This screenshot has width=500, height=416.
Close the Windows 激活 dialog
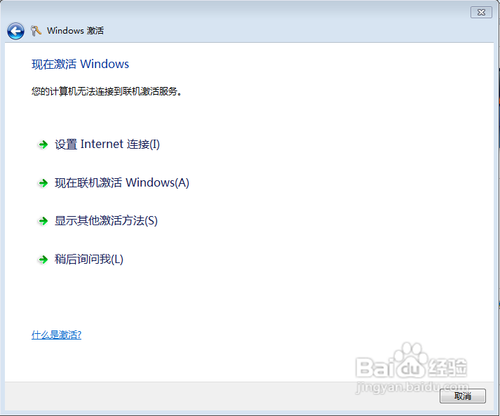481,13
